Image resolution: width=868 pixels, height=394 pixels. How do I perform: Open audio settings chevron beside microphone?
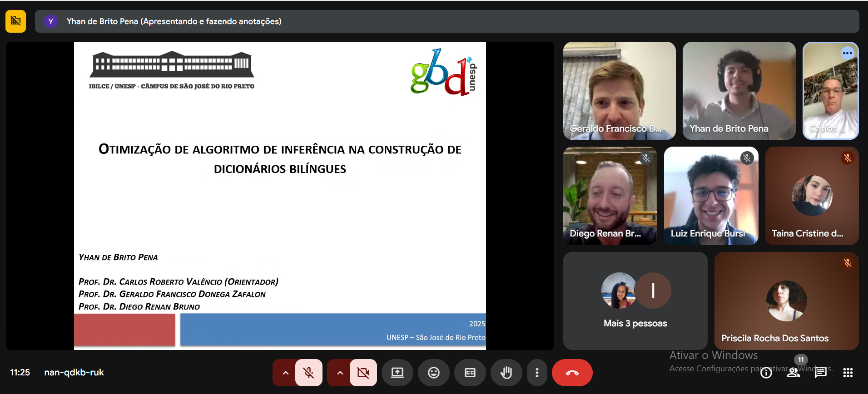[x=285, y=373]
